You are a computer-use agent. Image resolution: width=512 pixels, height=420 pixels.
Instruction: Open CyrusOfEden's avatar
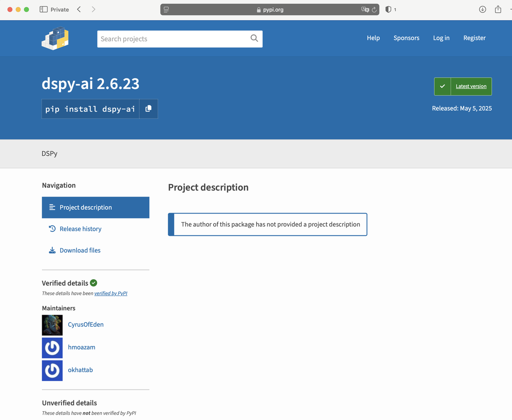(52, 325)
